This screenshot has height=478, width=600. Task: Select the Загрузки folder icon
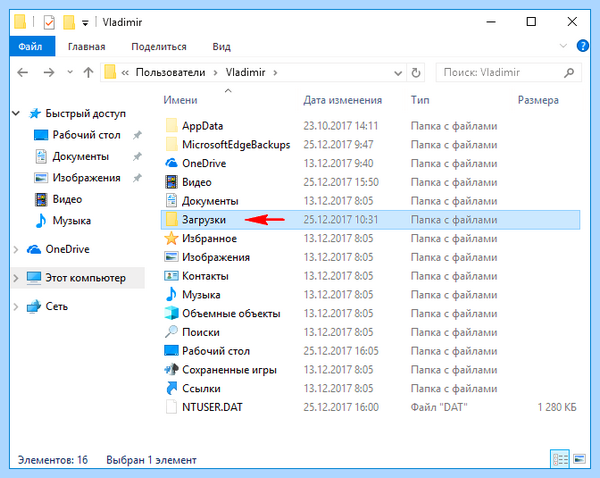171,219
